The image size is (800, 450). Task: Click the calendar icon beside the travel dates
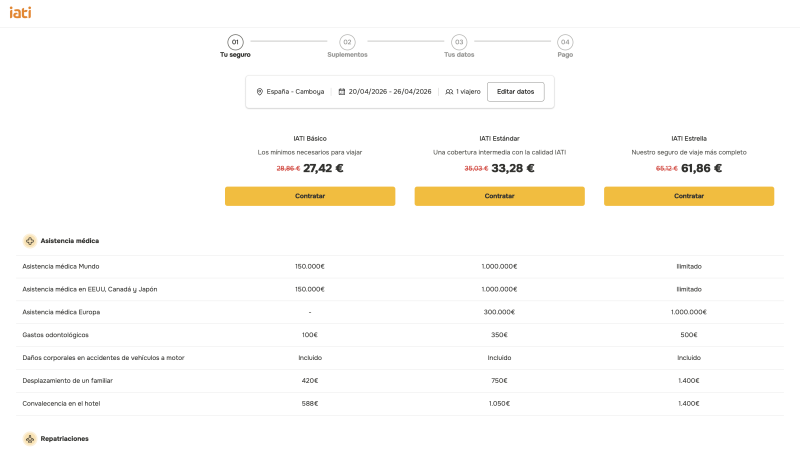(342, 92)
